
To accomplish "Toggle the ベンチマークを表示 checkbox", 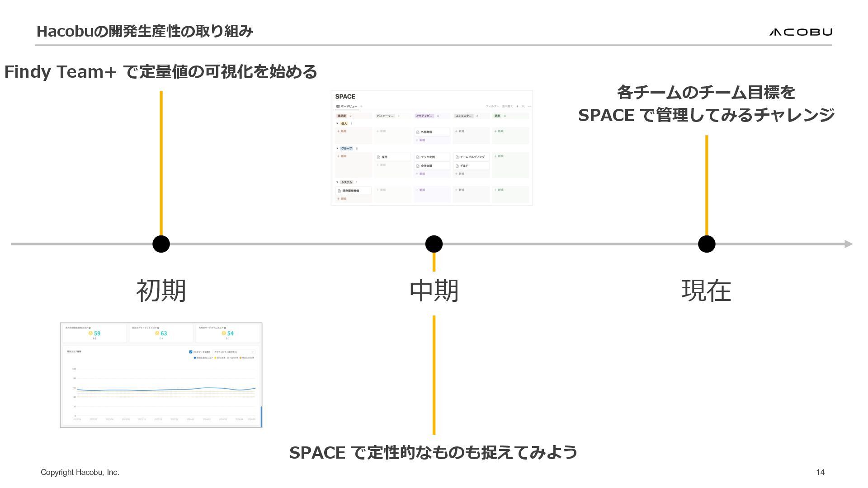I will tap(190, 352).
